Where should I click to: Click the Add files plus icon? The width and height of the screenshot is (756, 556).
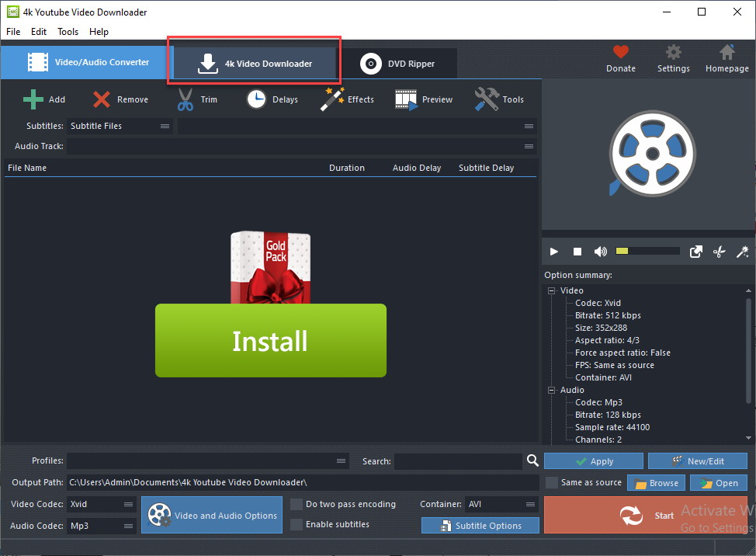click(x=33, y=99)
